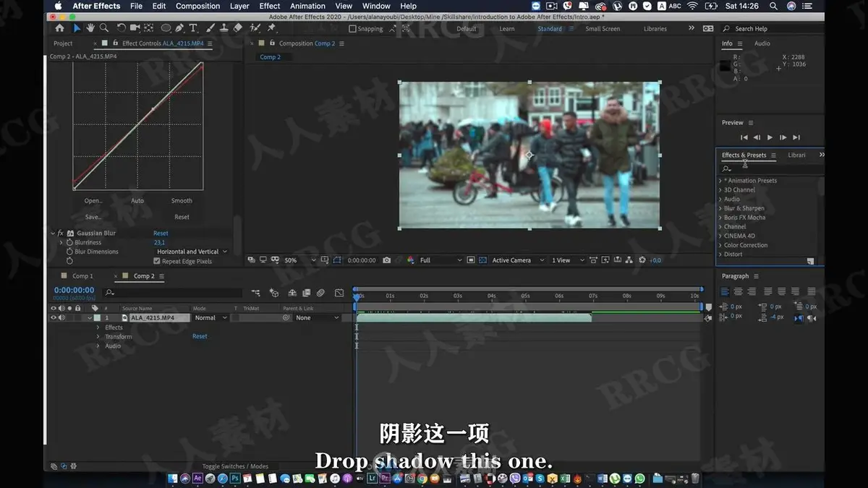The height and width of the screenshot is (488, 868).
Task: Click the Transform Reset link in timeline
Action: point(200,336)
